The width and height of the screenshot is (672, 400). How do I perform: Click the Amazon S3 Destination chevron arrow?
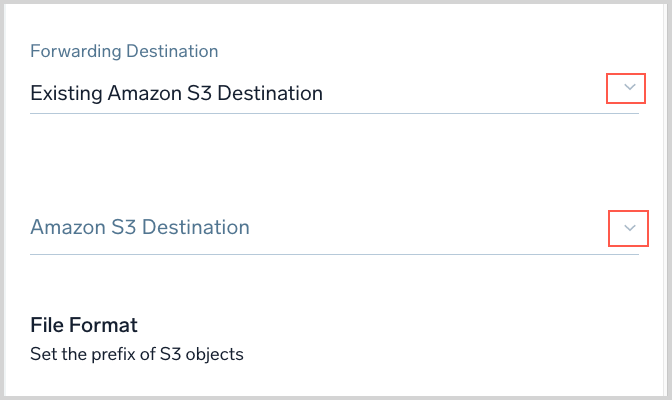[629, 228]
